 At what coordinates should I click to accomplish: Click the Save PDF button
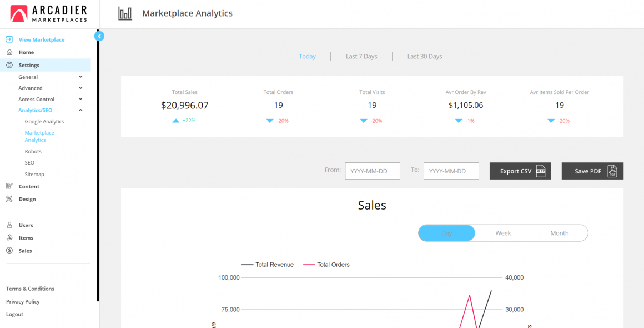click(592, 171)
